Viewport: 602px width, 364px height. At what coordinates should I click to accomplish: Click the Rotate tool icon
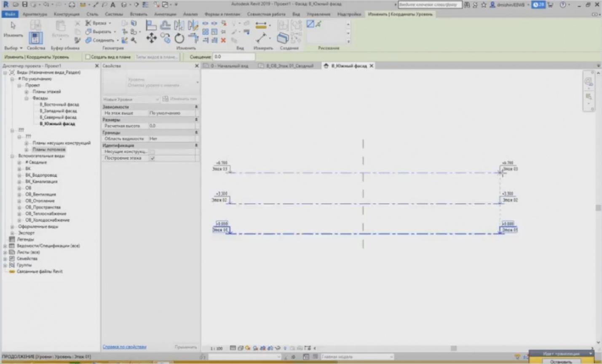pyautogui.click(x=179, y=39)
